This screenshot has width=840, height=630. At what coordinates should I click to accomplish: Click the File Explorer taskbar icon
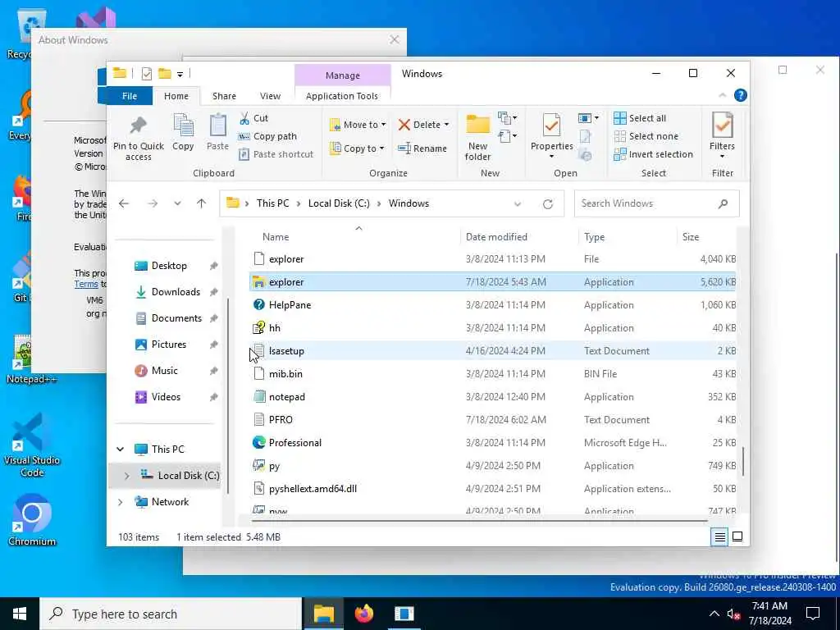324,614
